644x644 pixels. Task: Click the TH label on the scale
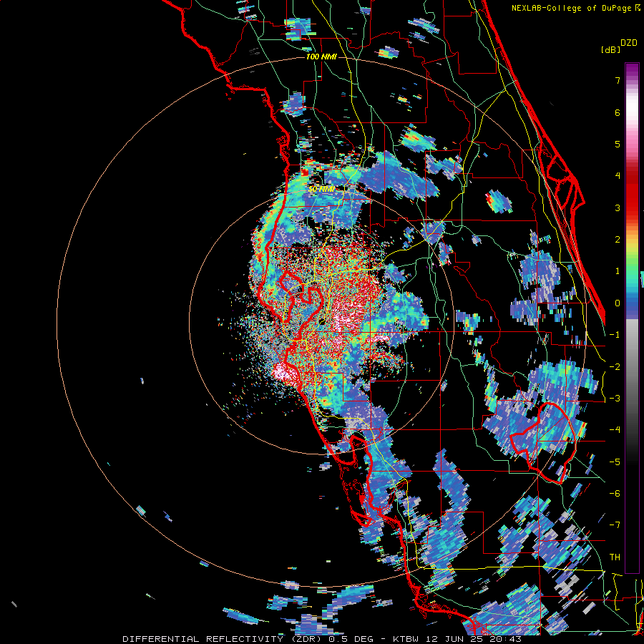[x=615, y=557]
